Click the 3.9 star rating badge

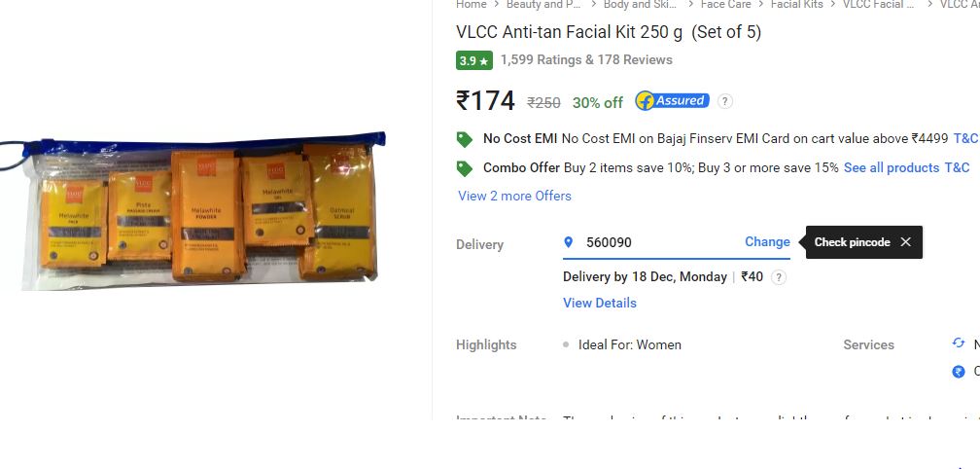pos(474,60)
